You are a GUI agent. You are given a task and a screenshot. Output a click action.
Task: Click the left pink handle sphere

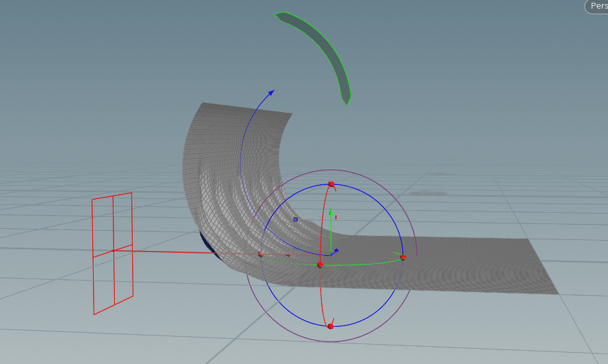click(261, 254)
